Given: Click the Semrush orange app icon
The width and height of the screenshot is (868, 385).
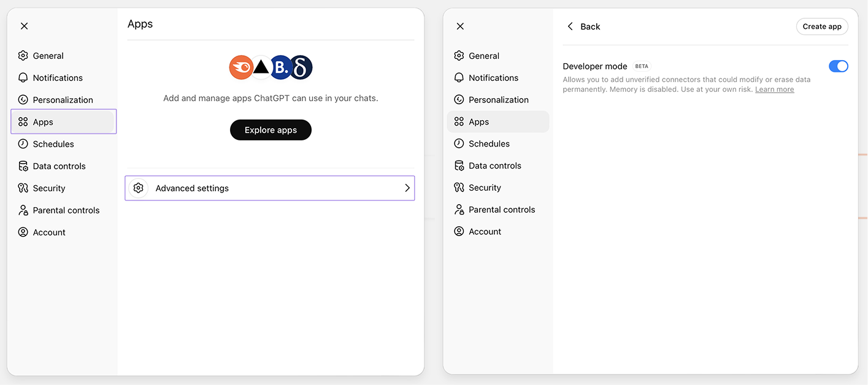Looking at the screenshot, I should [240, 67].
